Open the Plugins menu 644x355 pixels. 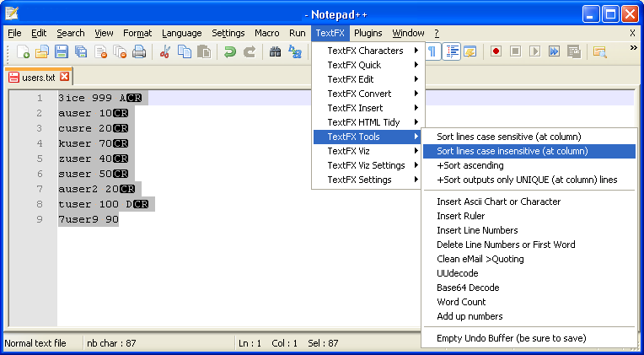368,33
